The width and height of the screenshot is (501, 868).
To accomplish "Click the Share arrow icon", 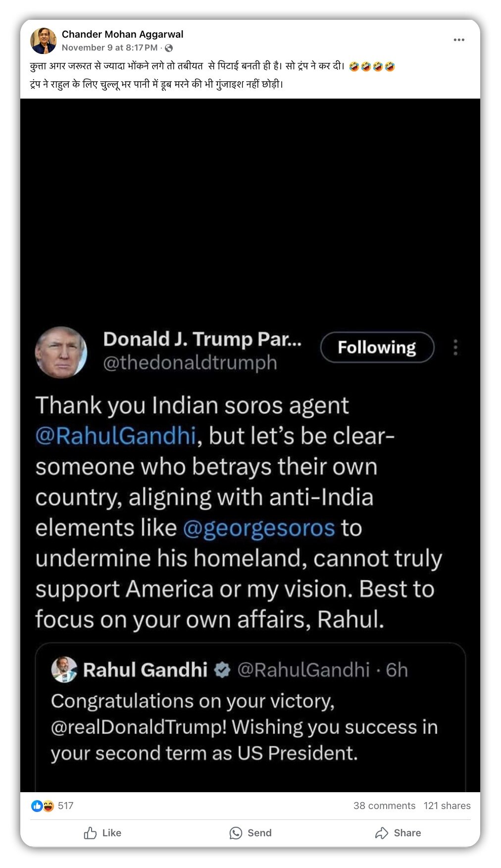I will (381, 833).
